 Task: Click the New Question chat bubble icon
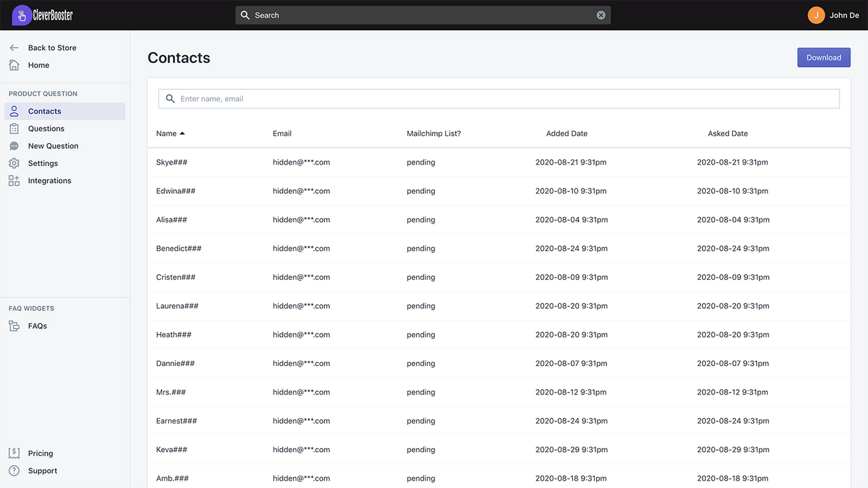[x=14, y=146]
